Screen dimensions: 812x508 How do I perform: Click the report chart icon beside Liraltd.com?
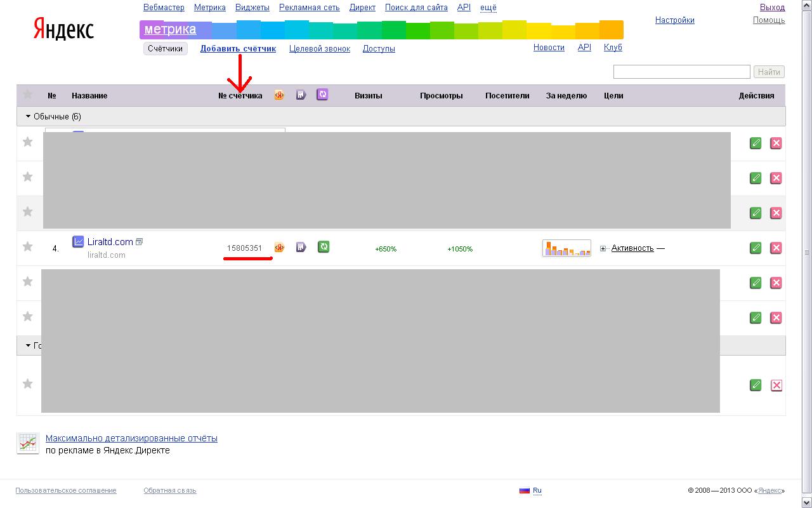click(78, 241)
